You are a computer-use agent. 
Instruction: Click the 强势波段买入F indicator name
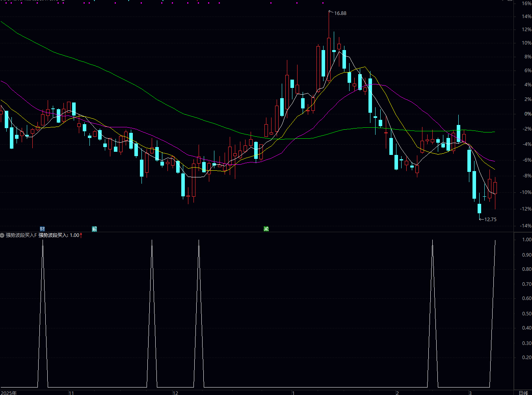[21, 235]
